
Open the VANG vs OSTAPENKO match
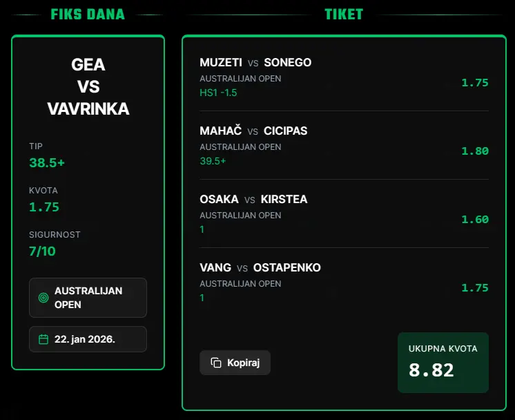(260, 267)
